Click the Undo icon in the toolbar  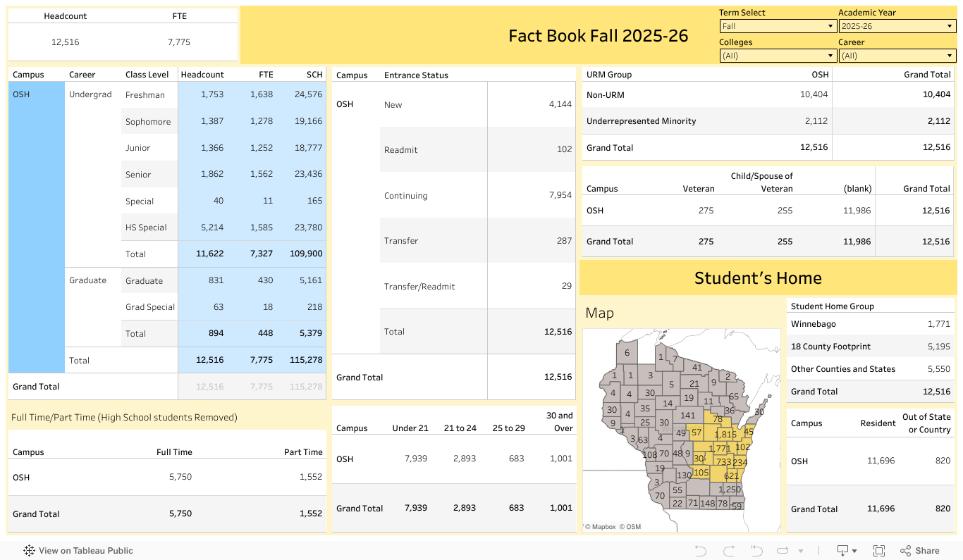coord(700,551)
